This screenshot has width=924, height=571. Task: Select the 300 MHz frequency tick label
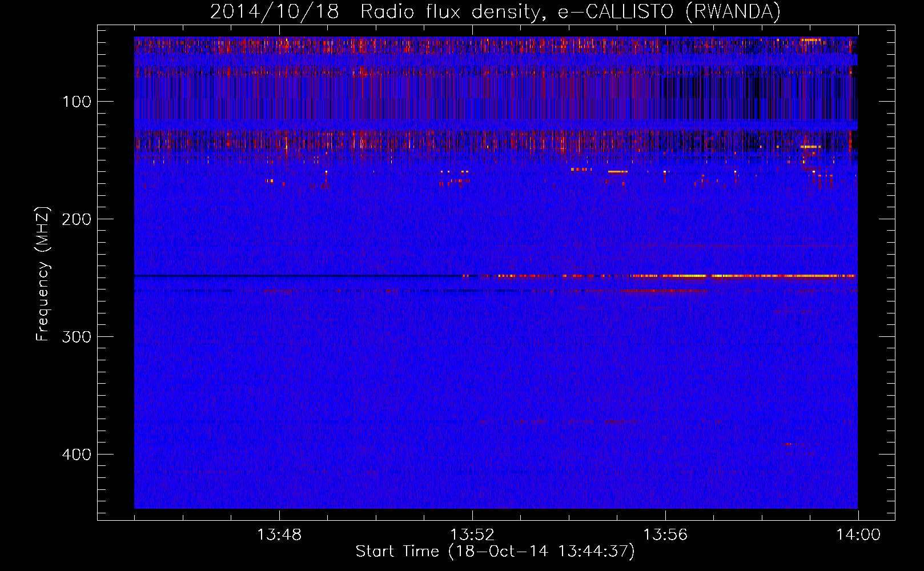point(77,337)
